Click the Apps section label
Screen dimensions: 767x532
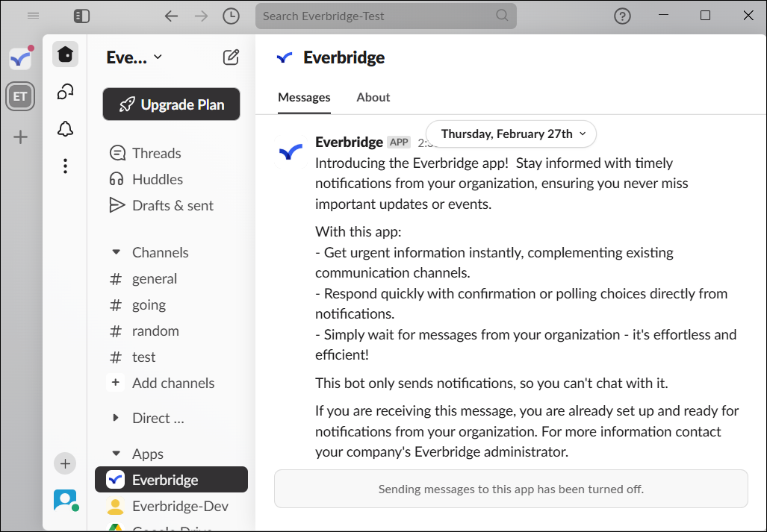(x=148, y=454)
